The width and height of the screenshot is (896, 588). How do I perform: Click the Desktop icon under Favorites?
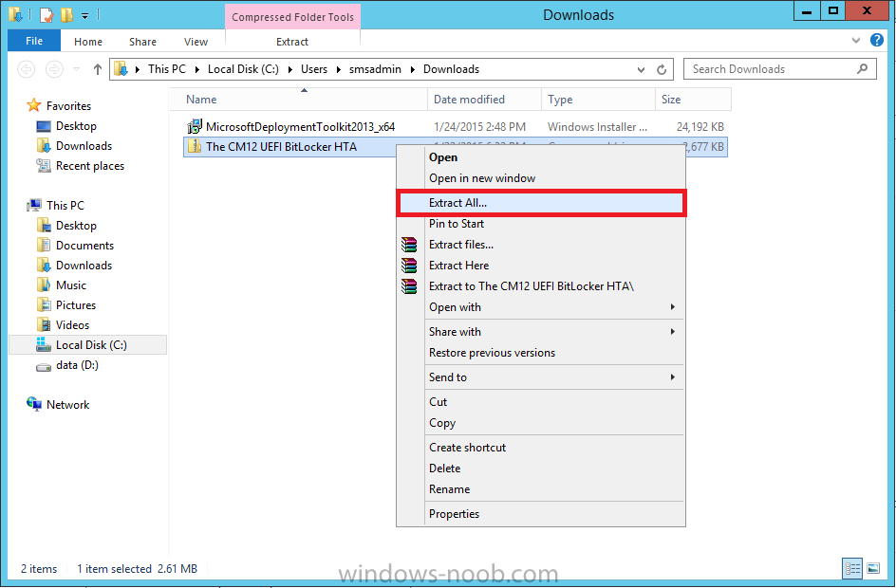pos(44,126)
